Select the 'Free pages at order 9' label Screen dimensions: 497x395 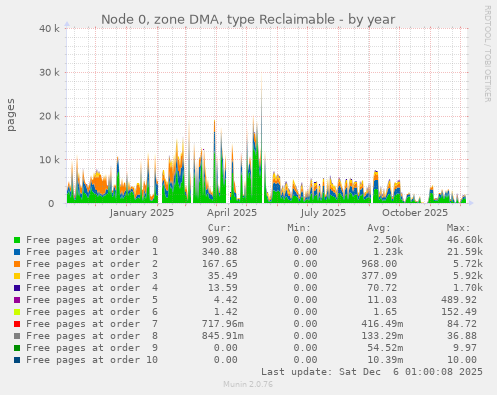pyautogui.click(x=92, y=348)
